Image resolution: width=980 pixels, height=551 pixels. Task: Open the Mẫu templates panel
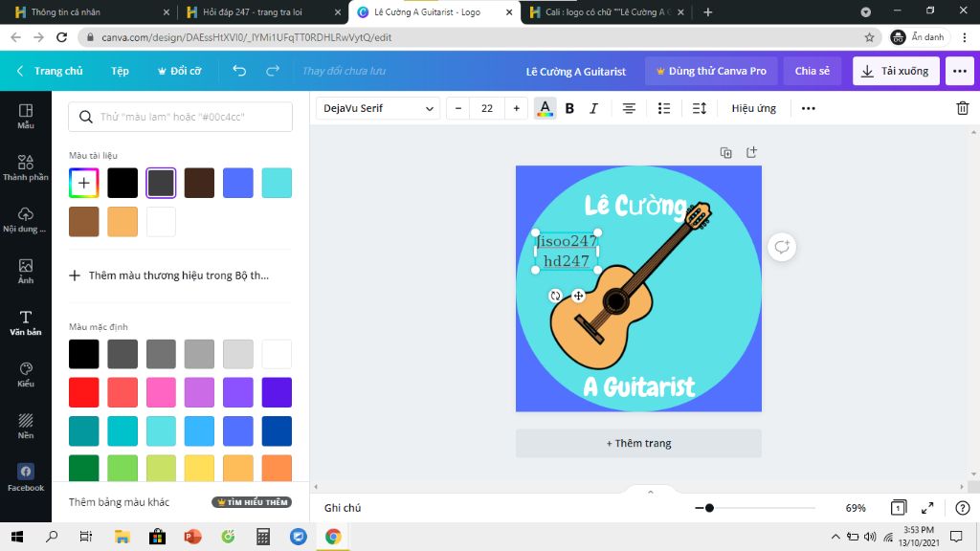(26, 117)
